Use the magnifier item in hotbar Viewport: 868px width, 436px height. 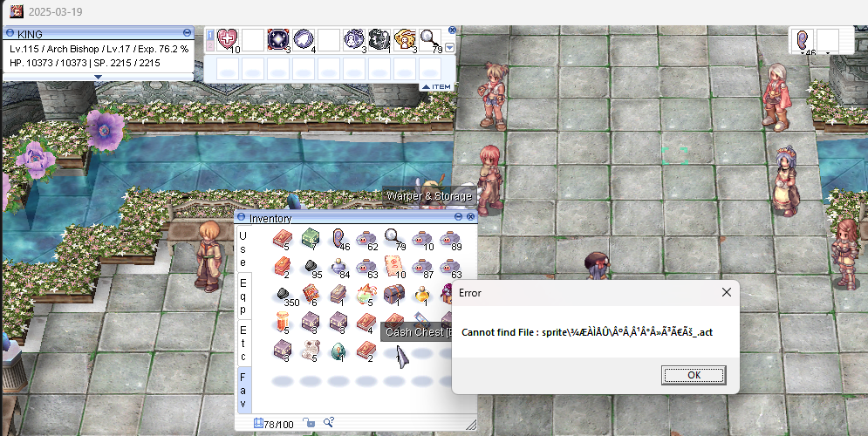430,40
